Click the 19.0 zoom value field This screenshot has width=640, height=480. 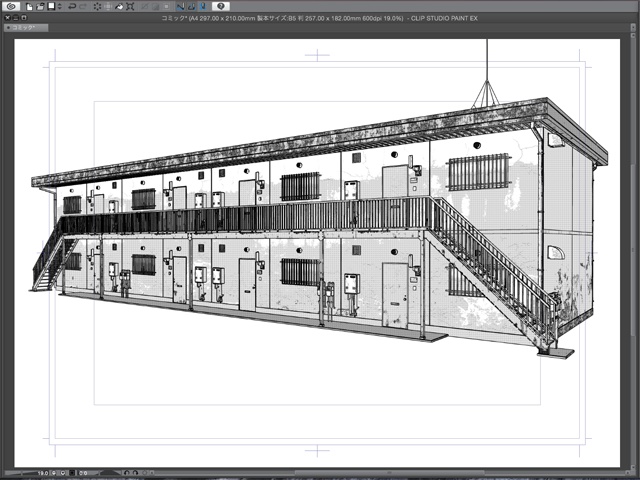click(x=43, y=473)
